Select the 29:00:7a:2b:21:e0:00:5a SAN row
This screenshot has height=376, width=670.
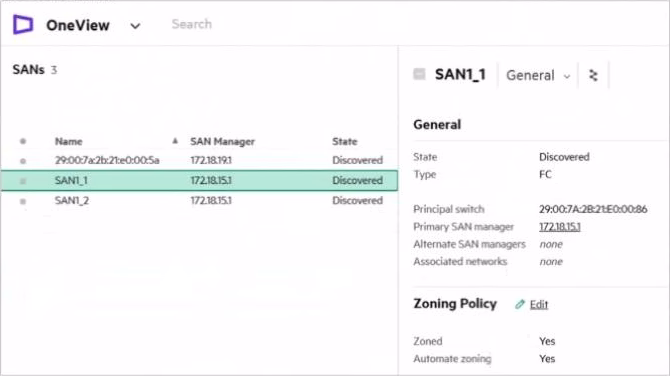199,160
